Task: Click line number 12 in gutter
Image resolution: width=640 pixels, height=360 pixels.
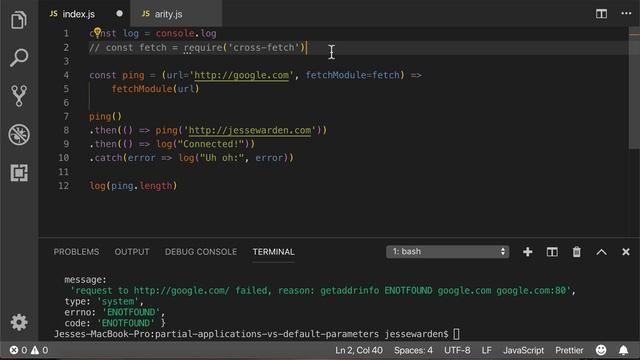Action: coord(63,186)
